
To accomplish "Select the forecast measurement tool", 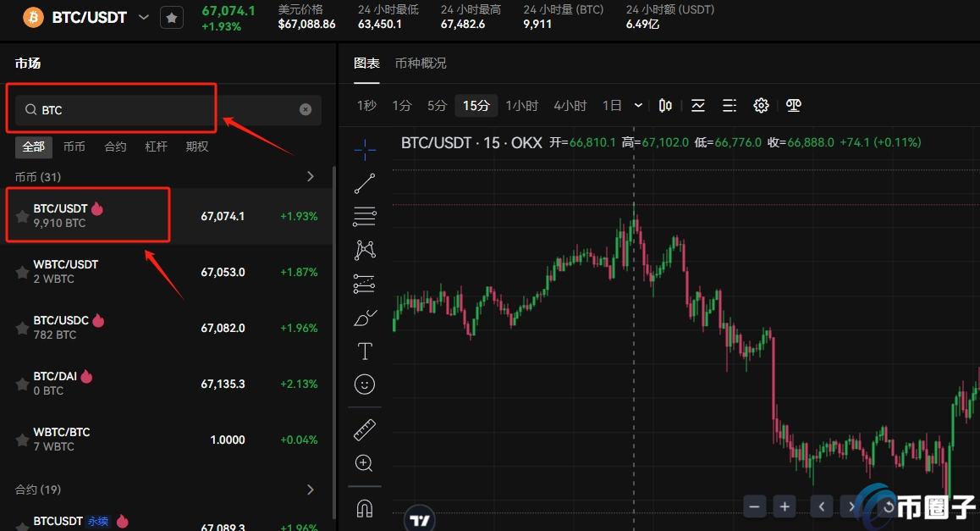I will tap(365, 284).
